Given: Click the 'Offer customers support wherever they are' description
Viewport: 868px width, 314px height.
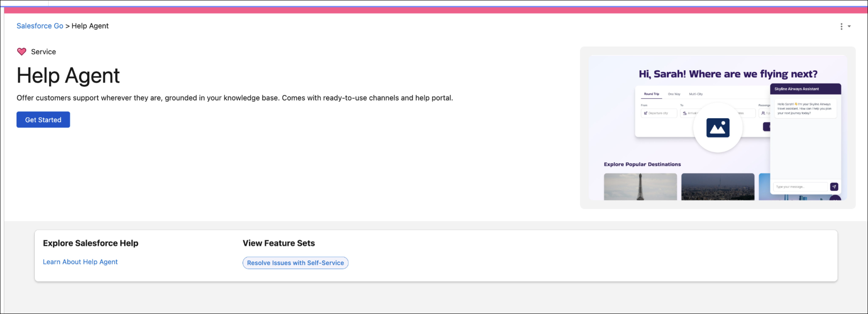Looking at the screenshot, I should click(235, 98).
